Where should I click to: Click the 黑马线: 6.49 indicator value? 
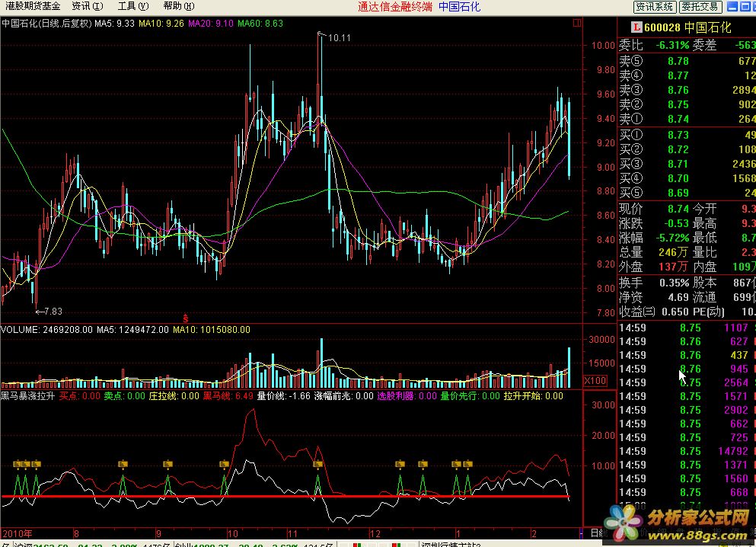pos(228,396)
